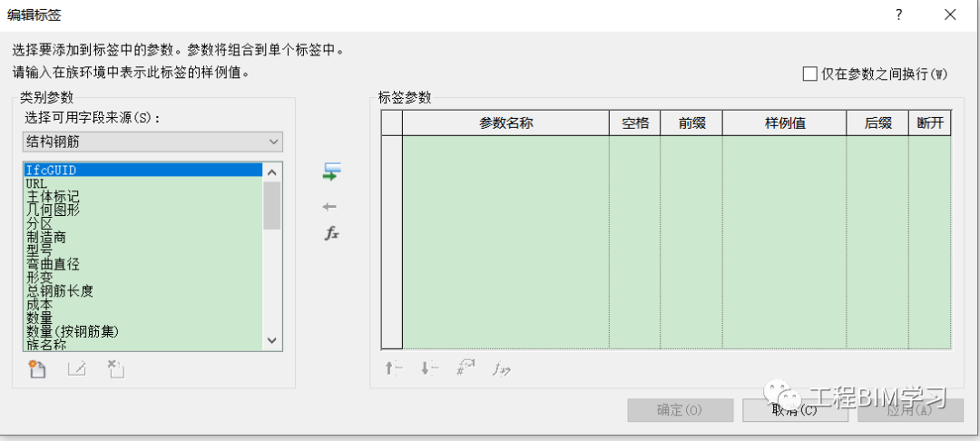Click the 样例值 column header

[785, 123]
